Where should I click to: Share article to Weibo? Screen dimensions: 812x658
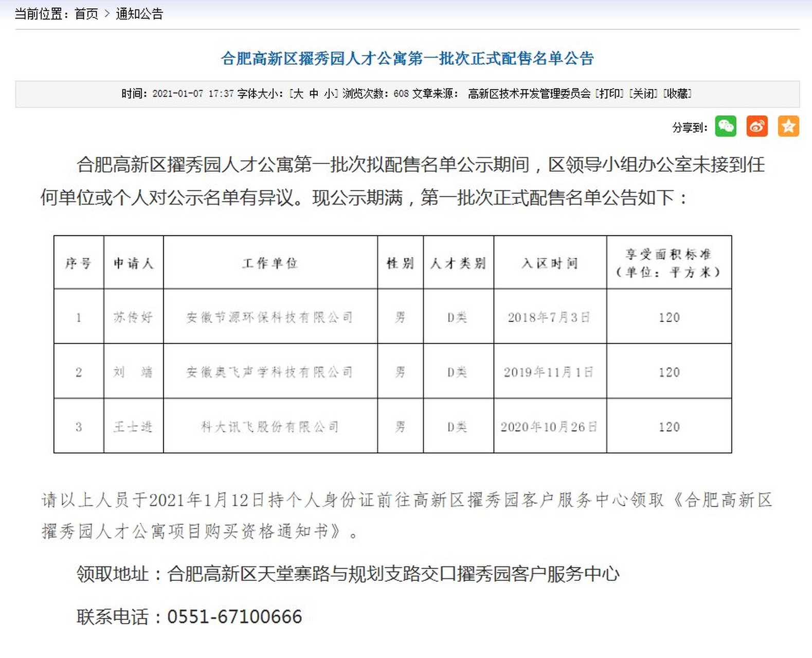pyautogui.click(x=757, y=126)
